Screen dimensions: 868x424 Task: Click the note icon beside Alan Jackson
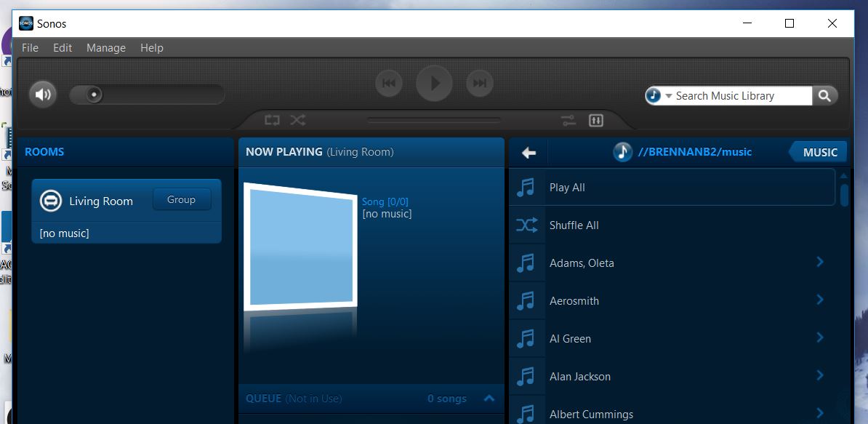tap(526, 377)
